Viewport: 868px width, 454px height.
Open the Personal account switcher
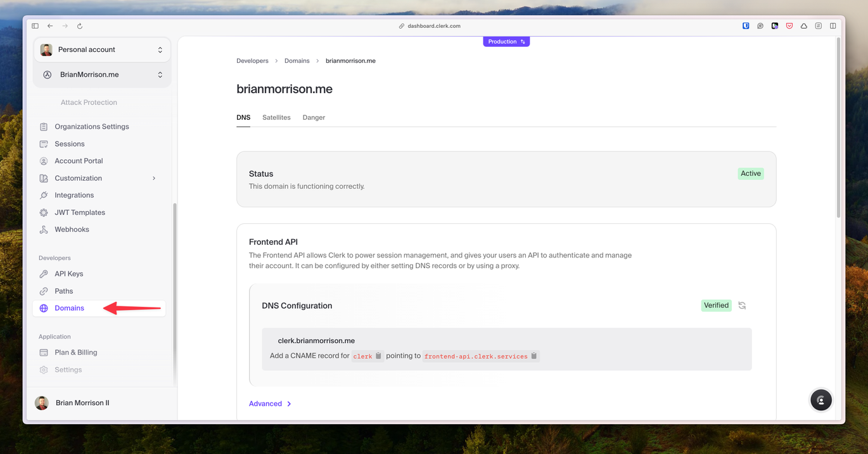102,49
